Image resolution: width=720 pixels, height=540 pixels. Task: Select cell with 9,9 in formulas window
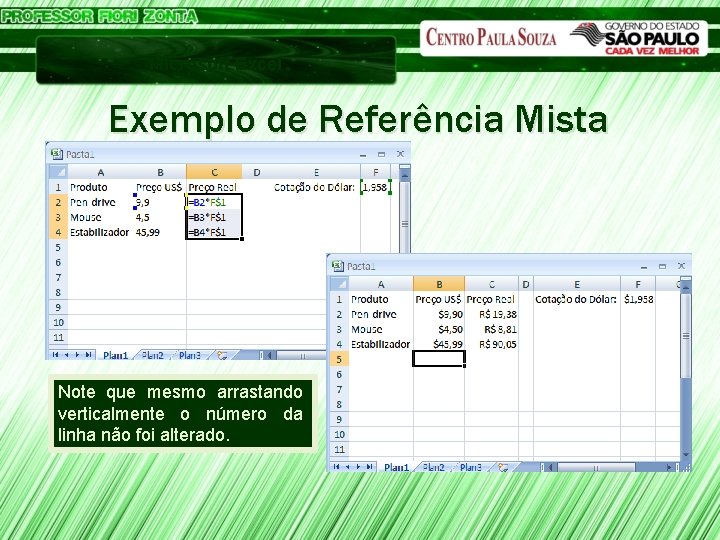pyautogui.click(x=160, y=202)
